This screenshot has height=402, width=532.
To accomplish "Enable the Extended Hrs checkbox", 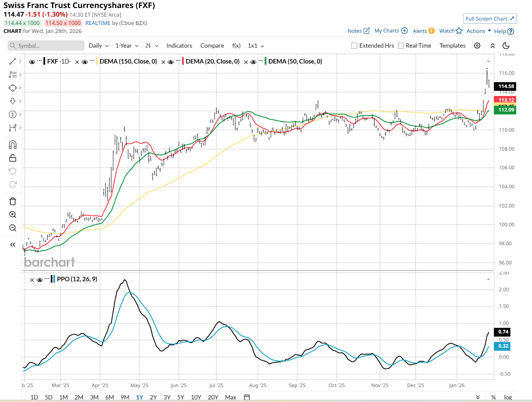I will point(354,46).
